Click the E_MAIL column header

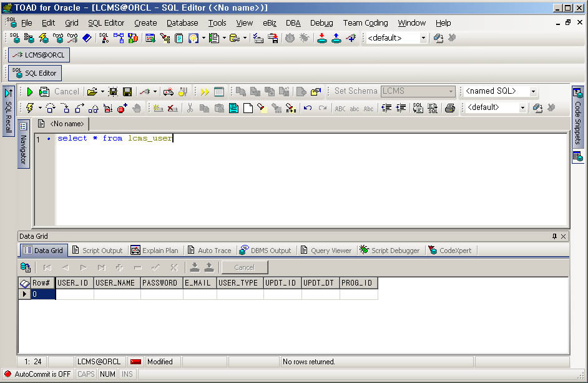click(x=200, y=283)
